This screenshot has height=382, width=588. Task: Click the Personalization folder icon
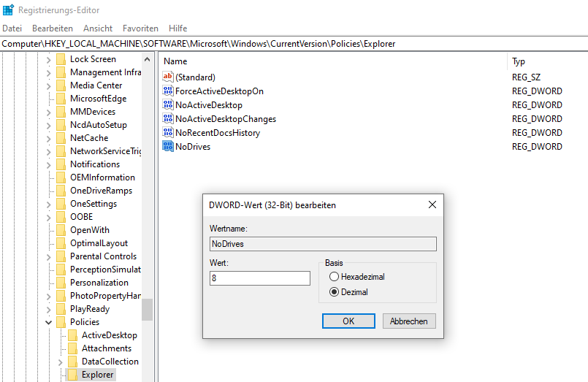pos(61,283)
